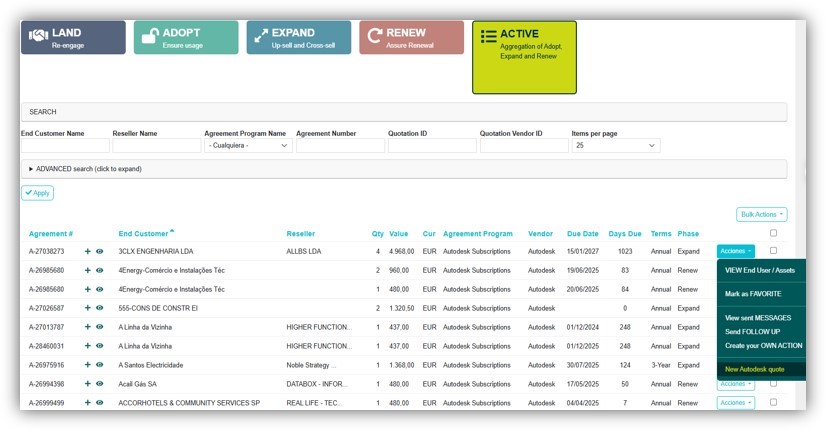
Task: Click the eye icon for ACCORHOTELS row
Action: click(100, 403)
